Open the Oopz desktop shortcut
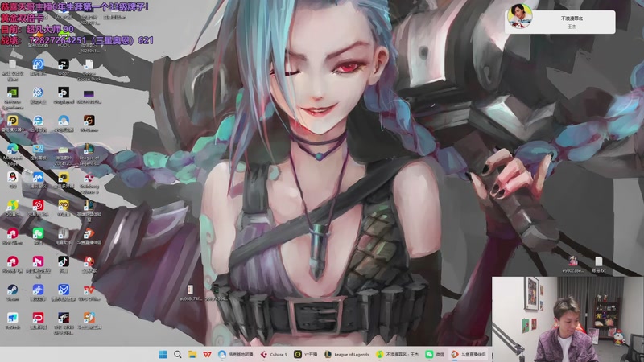 [64, 65]
